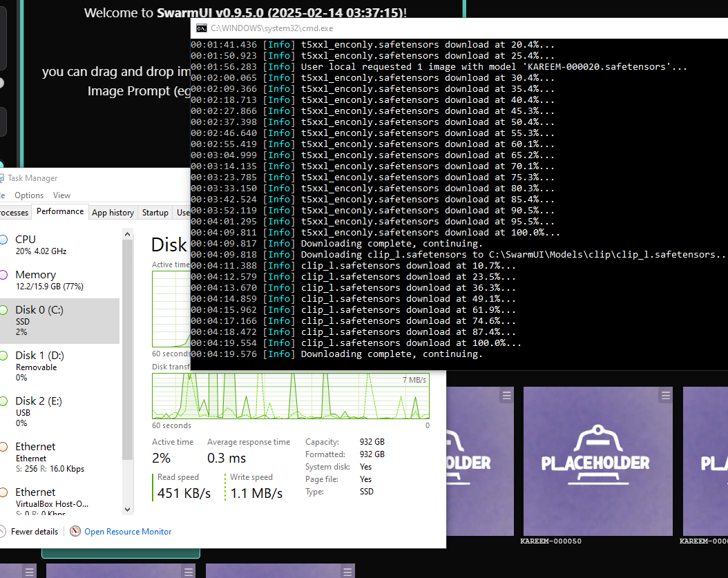Click the CPU circle graph icon

coord(3,240)
